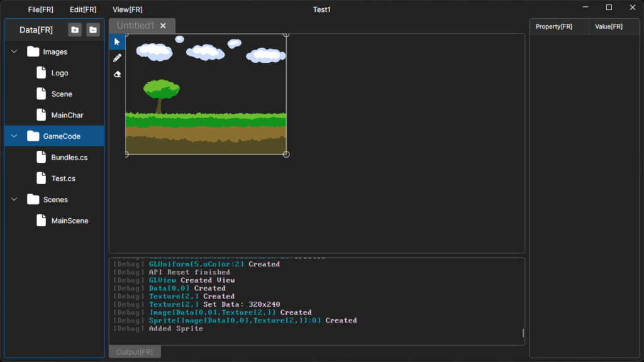Close the Untitled1 tab
The image size is (644, 362).
(x=163, y=26)
